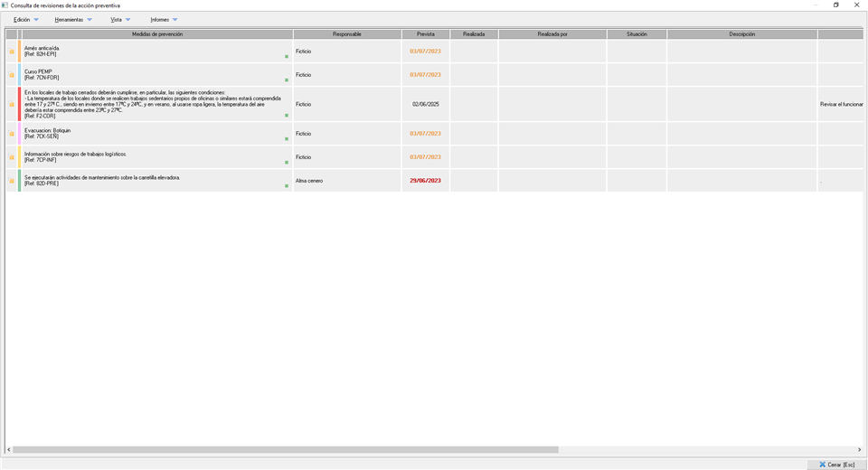Click 'Ficticio' in the Arnés anticaída row
Image resolution: width=868 pixels, height=470 pixels.
[x=304, y=52]
